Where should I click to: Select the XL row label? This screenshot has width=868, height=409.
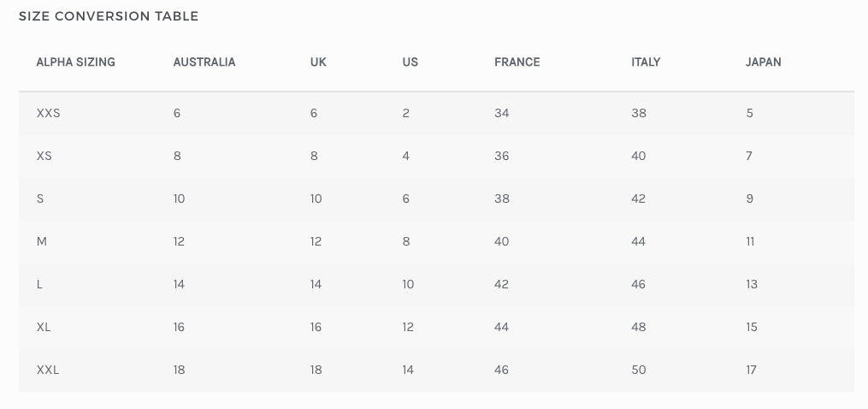(x=44, y=327)
